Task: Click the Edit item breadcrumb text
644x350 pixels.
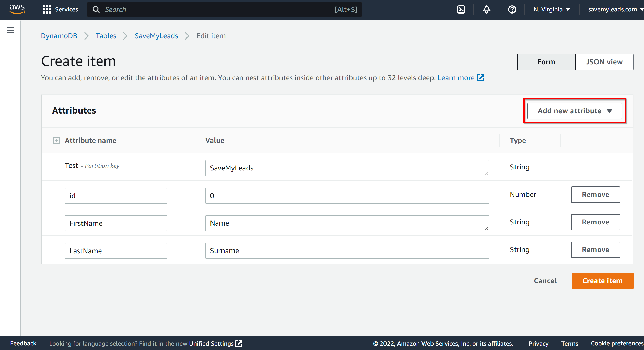Action: pos(211,36)
